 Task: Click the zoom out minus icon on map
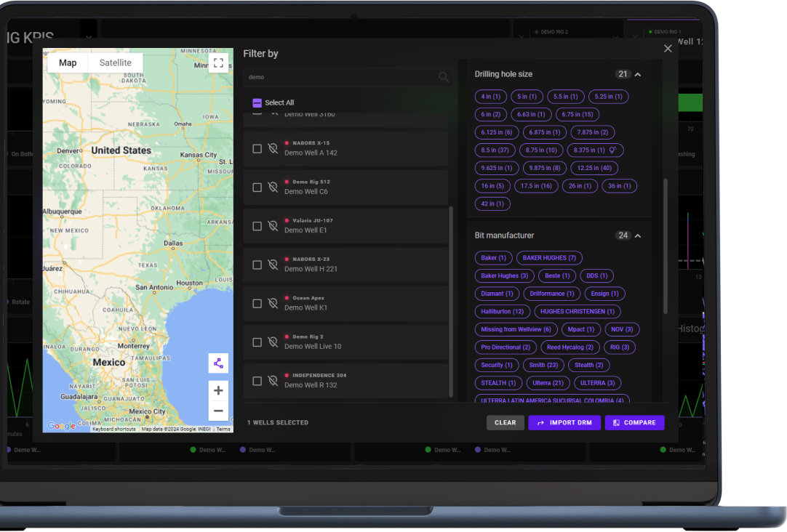(x=218, y=411)
